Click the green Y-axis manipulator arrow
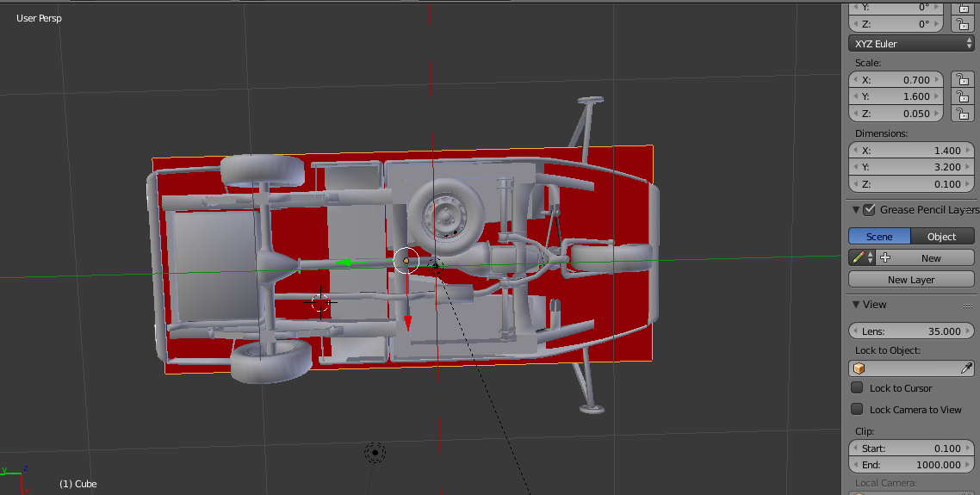The width and height of the screenshot is (980, 495). 343,263
